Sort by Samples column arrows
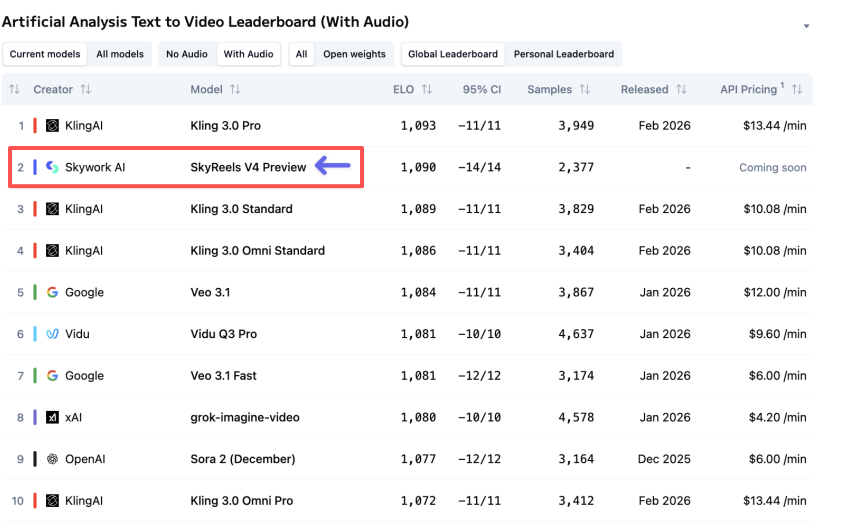 pos(585,90)
